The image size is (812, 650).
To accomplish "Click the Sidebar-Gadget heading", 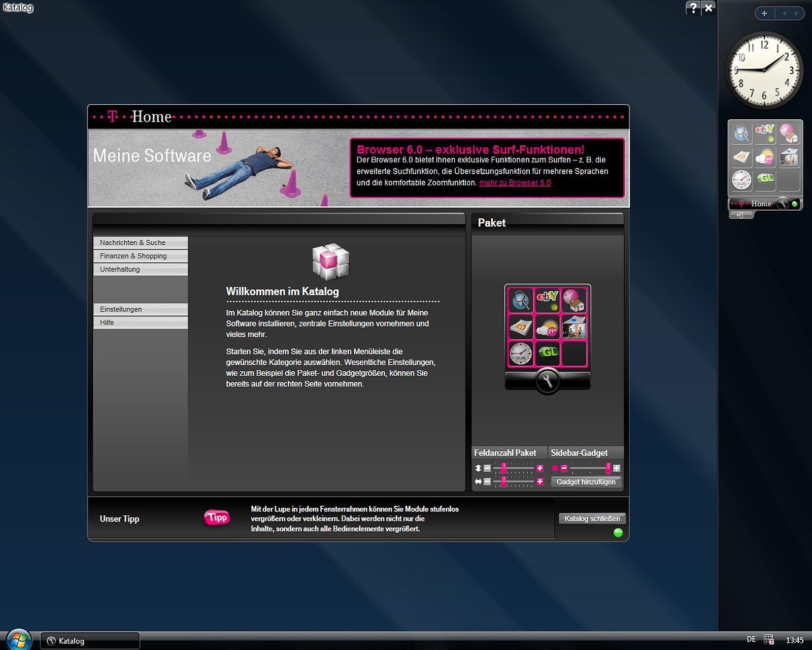I will coord(579,453).
